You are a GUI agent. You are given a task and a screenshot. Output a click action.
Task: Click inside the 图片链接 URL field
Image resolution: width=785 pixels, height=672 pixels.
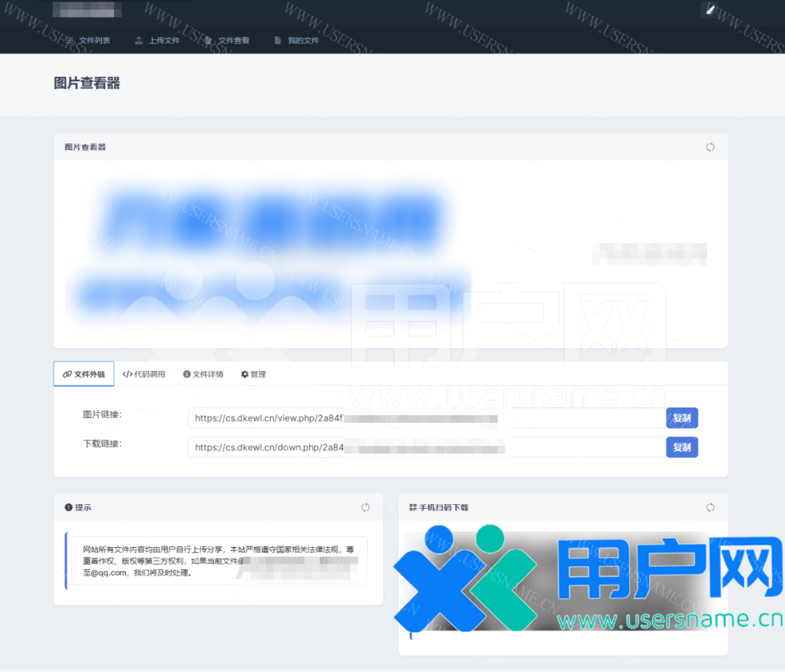[x=425, y=418]
